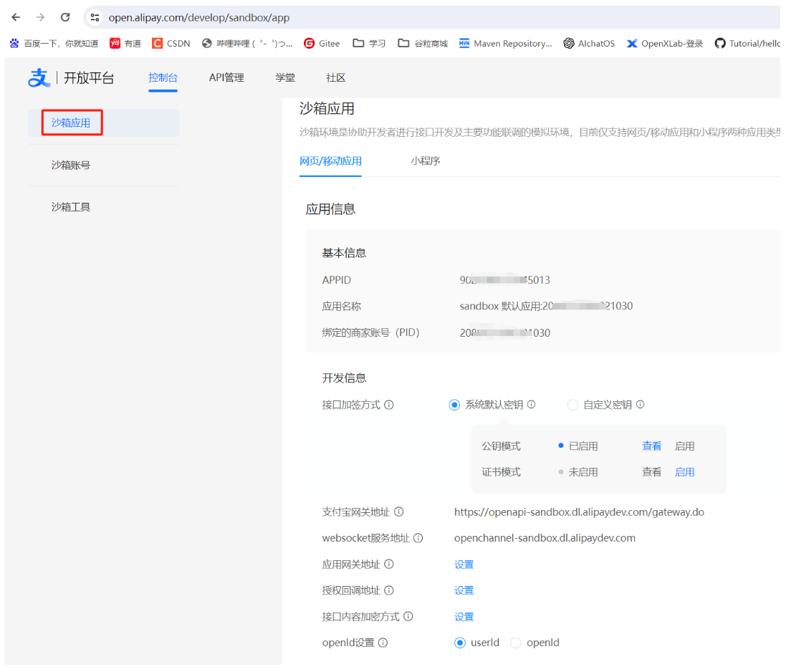This screenshot has width=796, height=672.
Task: Show info tooltip for openId设置
Action: (x=383, y=643)
